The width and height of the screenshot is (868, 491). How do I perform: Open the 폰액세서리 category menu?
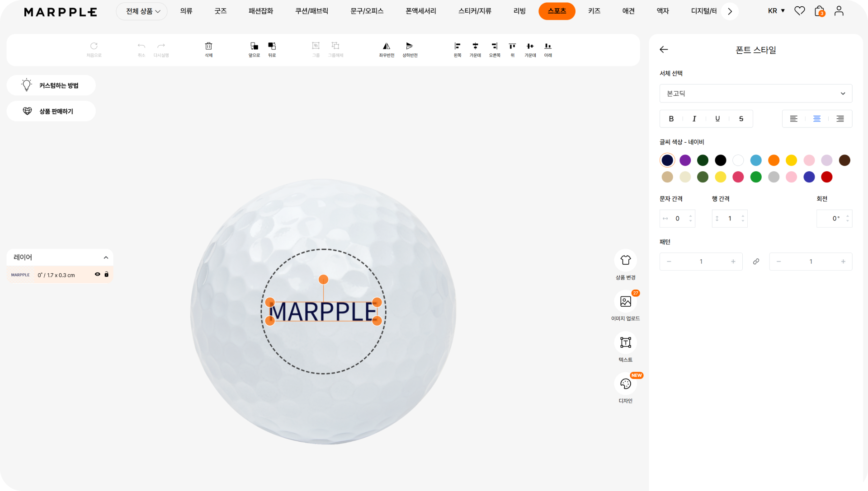421,11
